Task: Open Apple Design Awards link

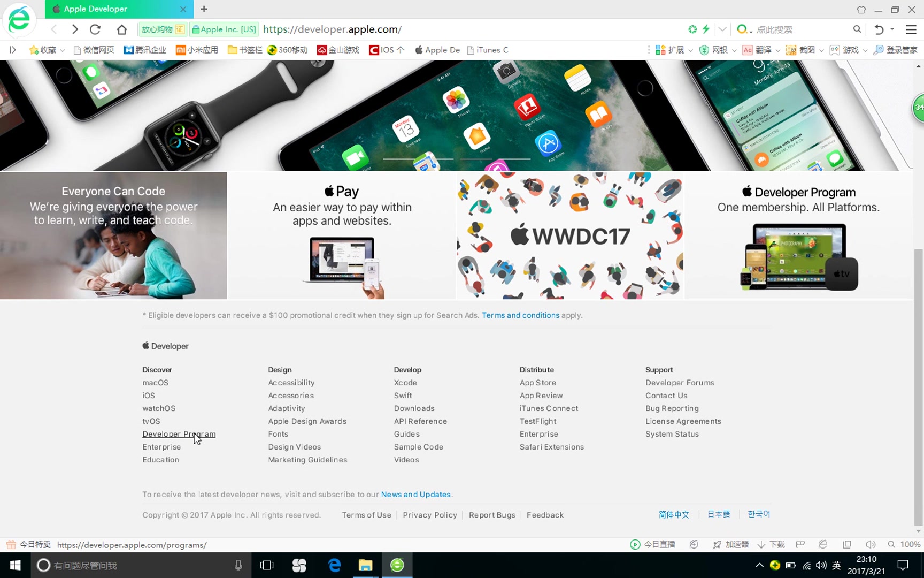Action: click(307, 421)
